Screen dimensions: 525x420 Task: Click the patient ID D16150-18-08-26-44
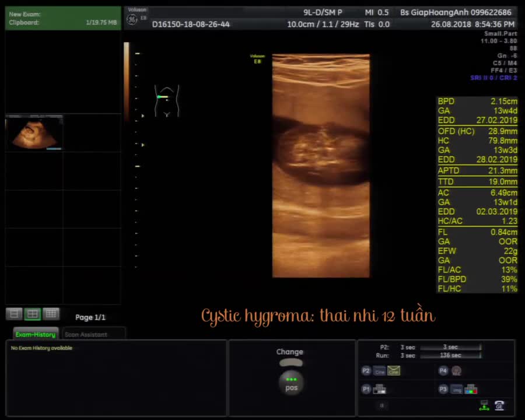191,24
